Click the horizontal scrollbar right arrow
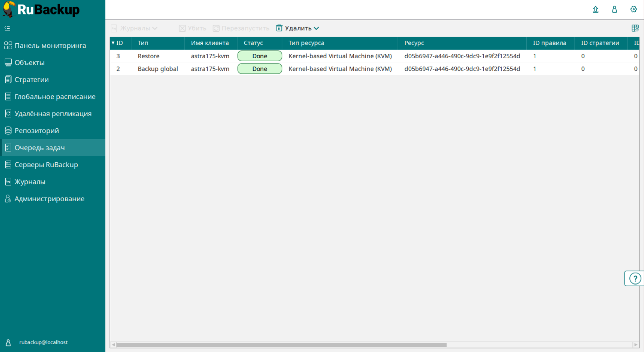 [635, 345]
